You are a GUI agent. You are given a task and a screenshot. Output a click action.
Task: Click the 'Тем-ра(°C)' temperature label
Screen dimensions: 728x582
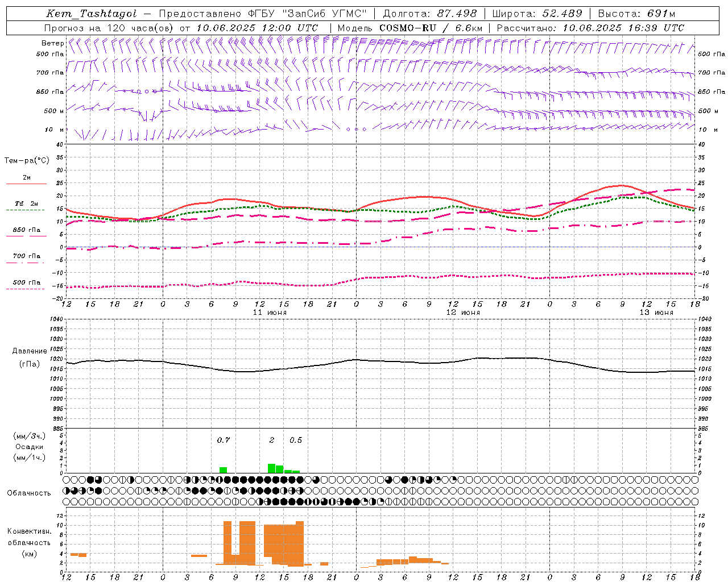coord(27,161)
